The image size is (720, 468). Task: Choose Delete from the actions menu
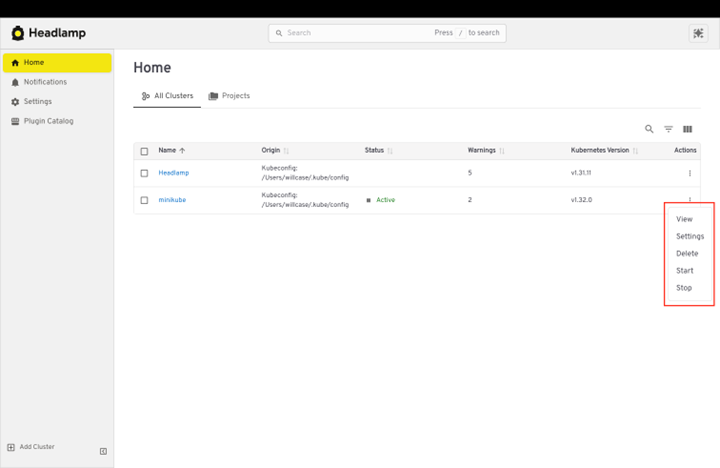(x=687, y=254)
